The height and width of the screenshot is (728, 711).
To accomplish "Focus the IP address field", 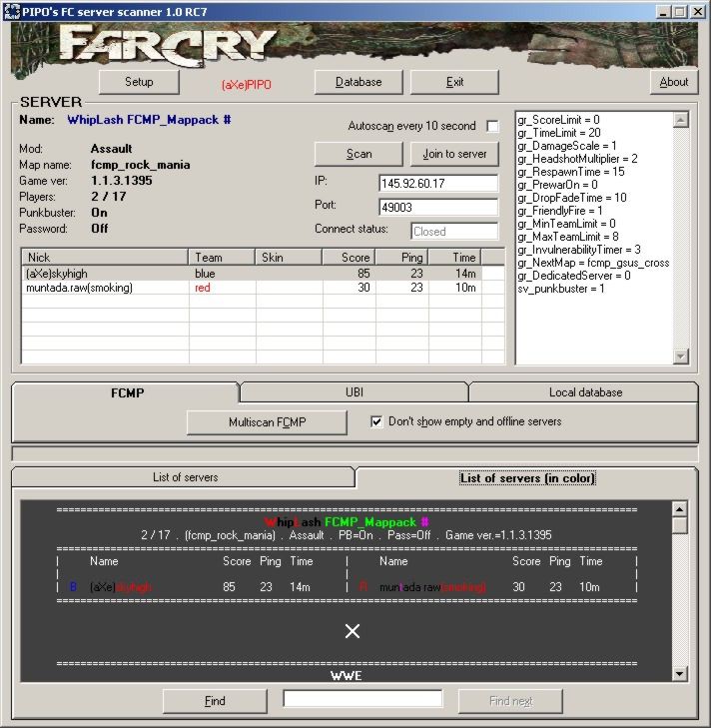I will click(x=438, y=184).
